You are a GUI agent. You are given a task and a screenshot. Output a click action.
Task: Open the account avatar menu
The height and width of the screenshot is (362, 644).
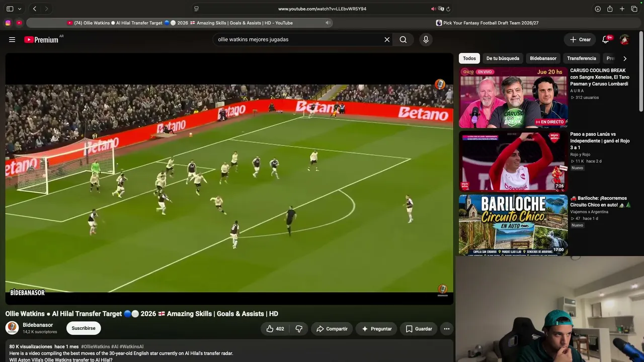pyautogui.click(x=624, y=40)
